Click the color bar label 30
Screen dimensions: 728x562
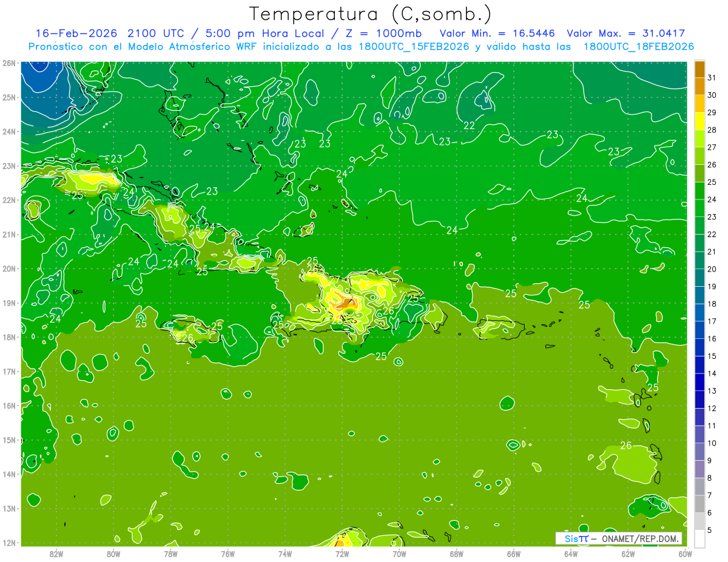712,95
